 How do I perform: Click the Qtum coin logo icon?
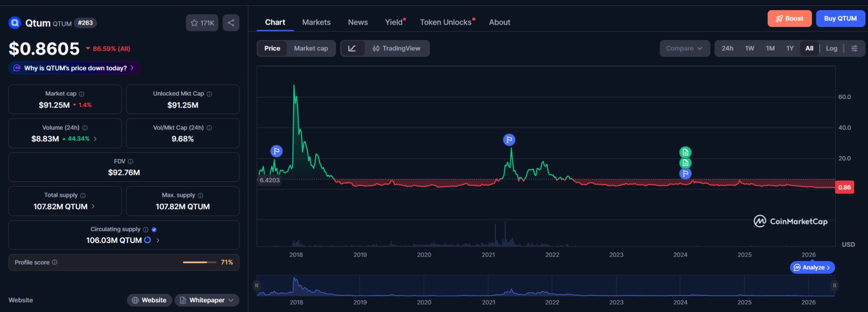tap(15, 23)
